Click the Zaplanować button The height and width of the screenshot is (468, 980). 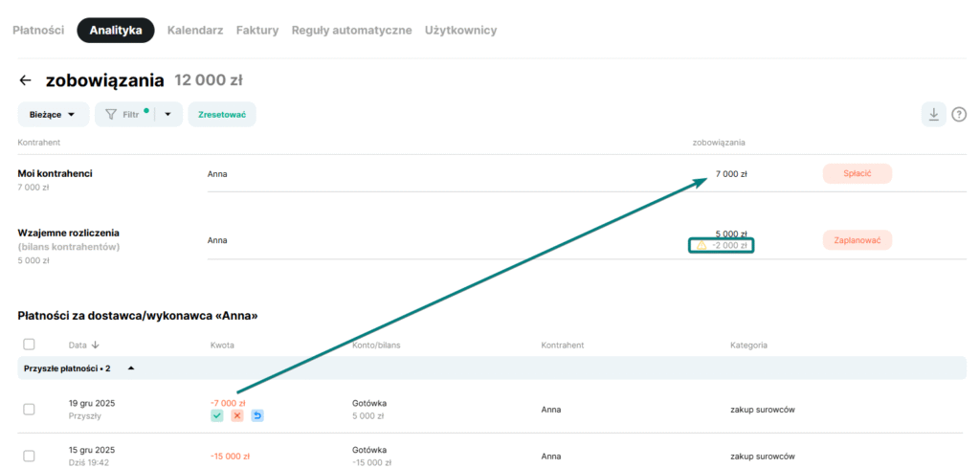click(857, 240)
